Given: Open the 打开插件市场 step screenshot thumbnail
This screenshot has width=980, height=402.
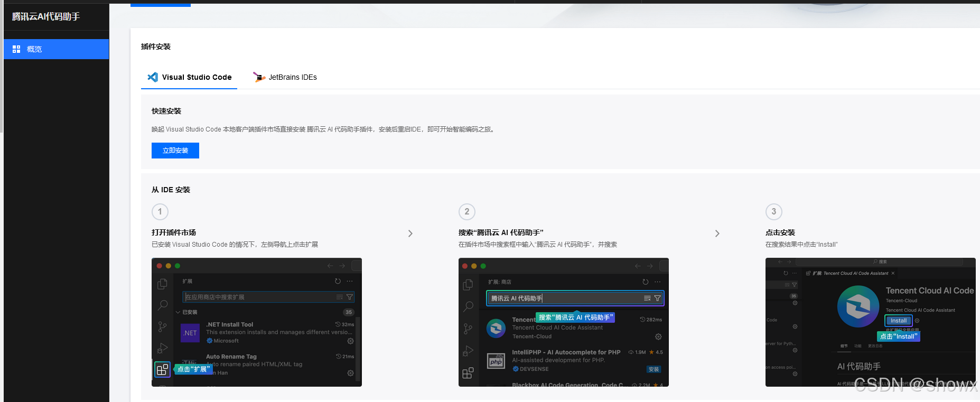Looking at the screenshot, I should coord(257,322).
